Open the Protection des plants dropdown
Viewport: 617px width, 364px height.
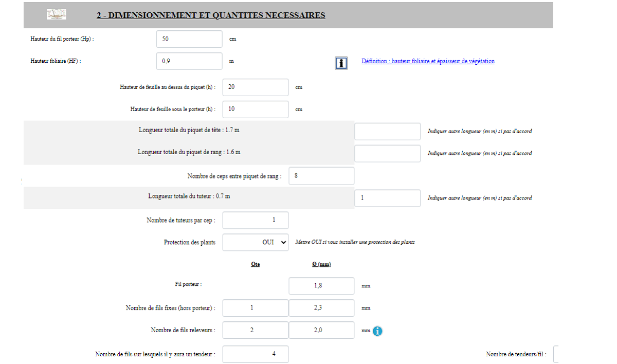pyautogui.click(x=256, y=242)
